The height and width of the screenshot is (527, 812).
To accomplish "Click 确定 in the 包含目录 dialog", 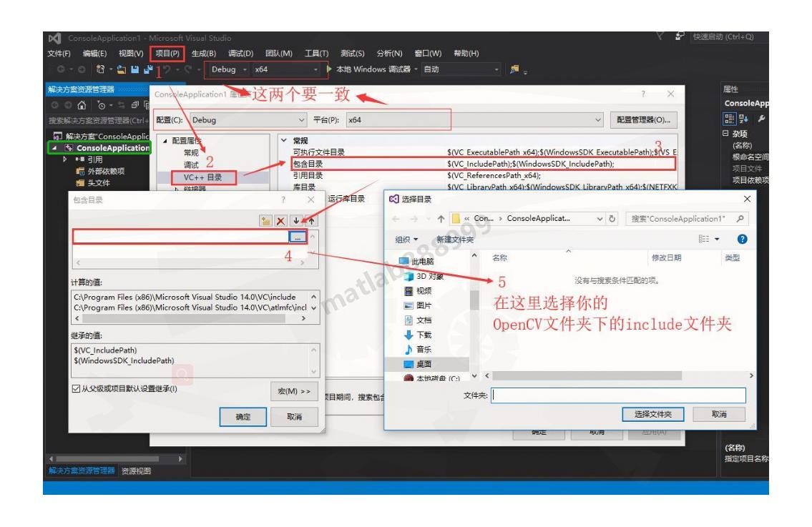I will [x=243, y=417].
